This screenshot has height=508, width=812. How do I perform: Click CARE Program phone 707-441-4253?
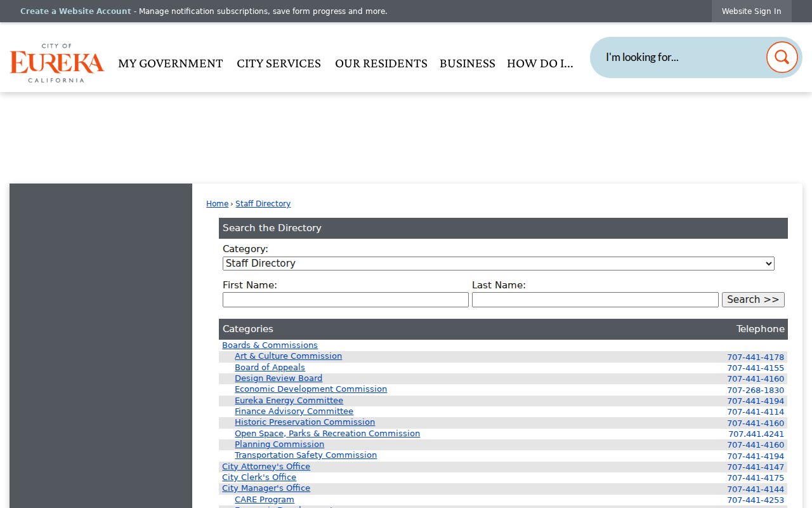point(756,500)
